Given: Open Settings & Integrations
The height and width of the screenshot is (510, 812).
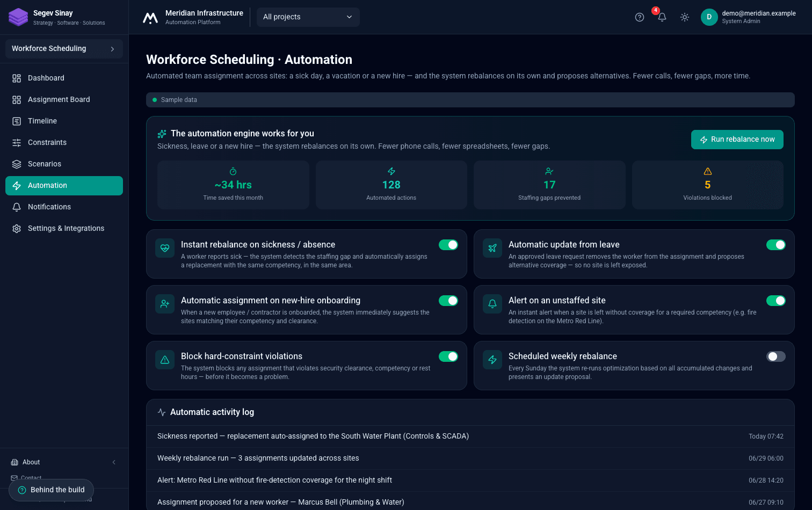Looking at the screenshot, I should 64,229.
